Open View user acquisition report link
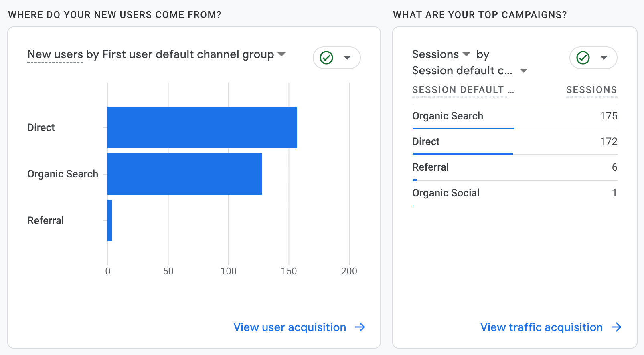This screenshot has height=355, width=644. (x=290, y=327)
